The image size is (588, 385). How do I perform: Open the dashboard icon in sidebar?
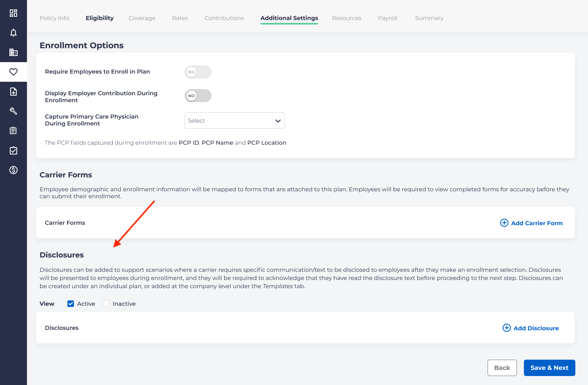click(13, 13)
